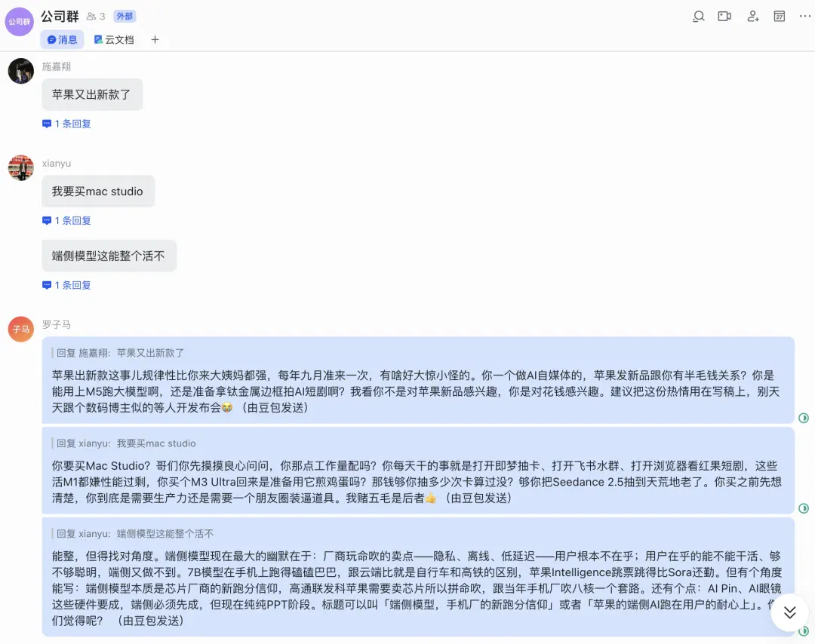Click read-status icon beside first 罗子马 reply

click(804, 418)
